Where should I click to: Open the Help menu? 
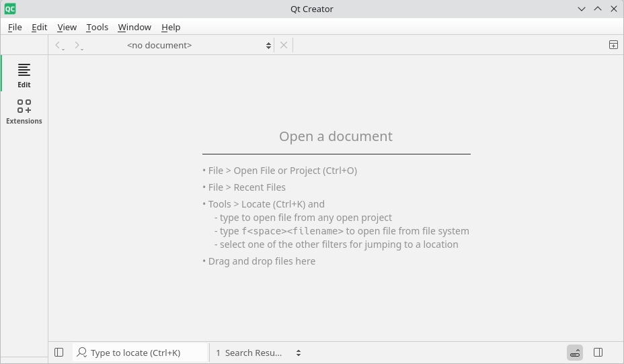[x=171, y=27]
